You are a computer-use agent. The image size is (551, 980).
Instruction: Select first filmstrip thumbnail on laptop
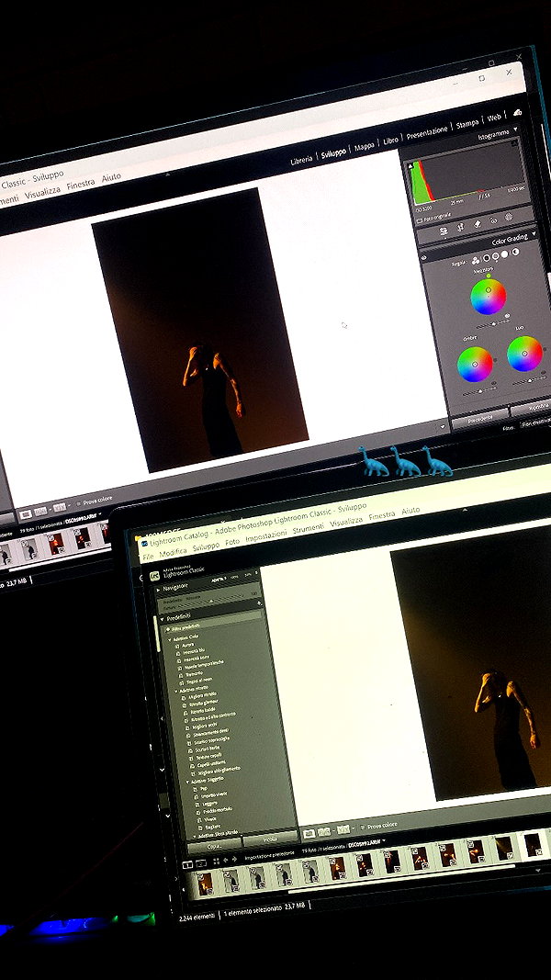pos(205,884)
